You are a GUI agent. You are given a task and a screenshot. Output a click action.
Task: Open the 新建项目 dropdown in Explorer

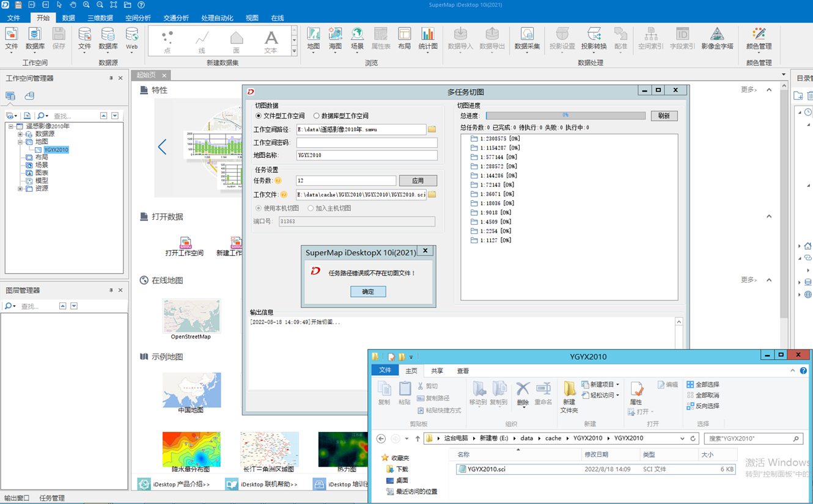click(617, 385)
